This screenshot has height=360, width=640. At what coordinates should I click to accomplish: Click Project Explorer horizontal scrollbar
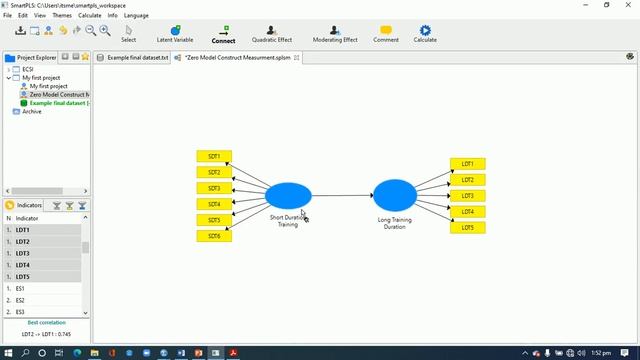pos(37,191)
